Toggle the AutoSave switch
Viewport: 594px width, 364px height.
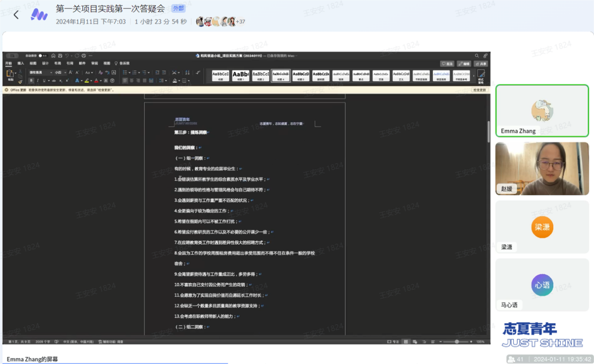pos(42,56)
